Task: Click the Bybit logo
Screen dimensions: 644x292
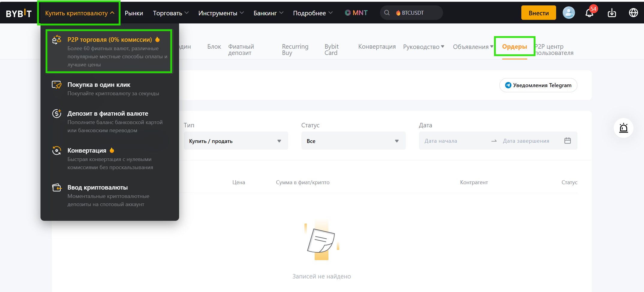Action: [x=19, y=13]
